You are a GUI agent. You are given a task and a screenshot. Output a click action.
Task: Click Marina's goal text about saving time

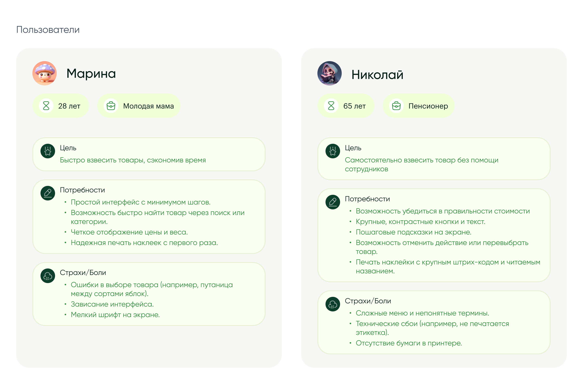[133, 160]
